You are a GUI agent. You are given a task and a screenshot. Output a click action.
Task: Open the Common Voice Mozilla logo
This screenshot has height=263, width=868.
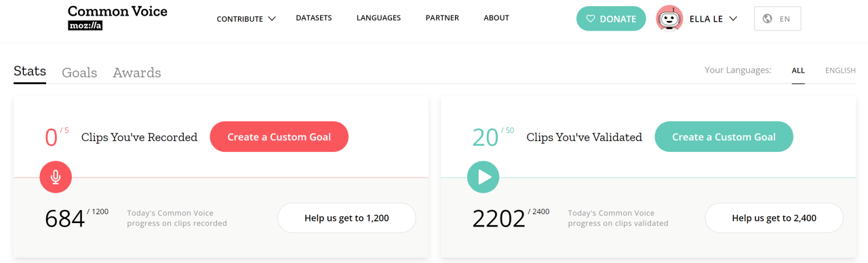point(117,18)
